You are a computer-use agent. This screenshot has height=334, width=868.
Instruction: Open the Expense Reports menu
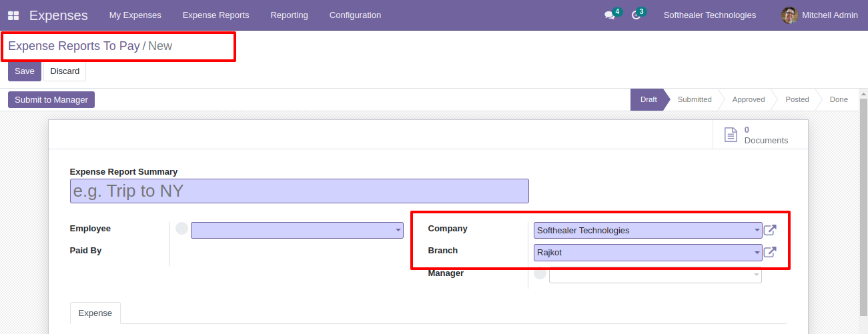(x=215, y=15)
